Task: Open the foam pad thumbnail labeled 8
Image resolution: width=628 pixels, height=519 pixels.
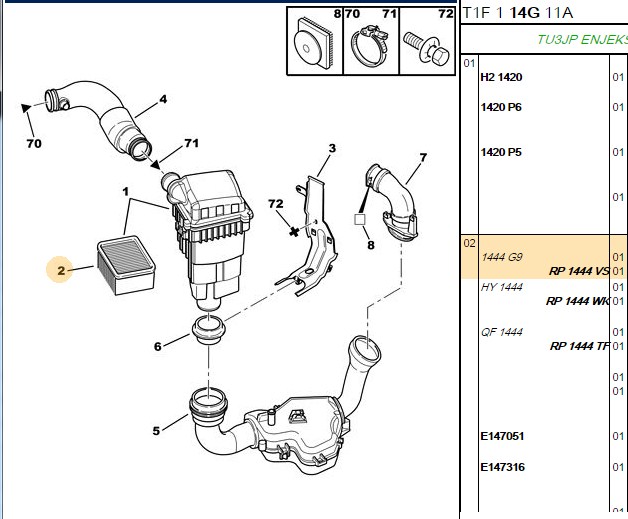Action: [315, 41]
